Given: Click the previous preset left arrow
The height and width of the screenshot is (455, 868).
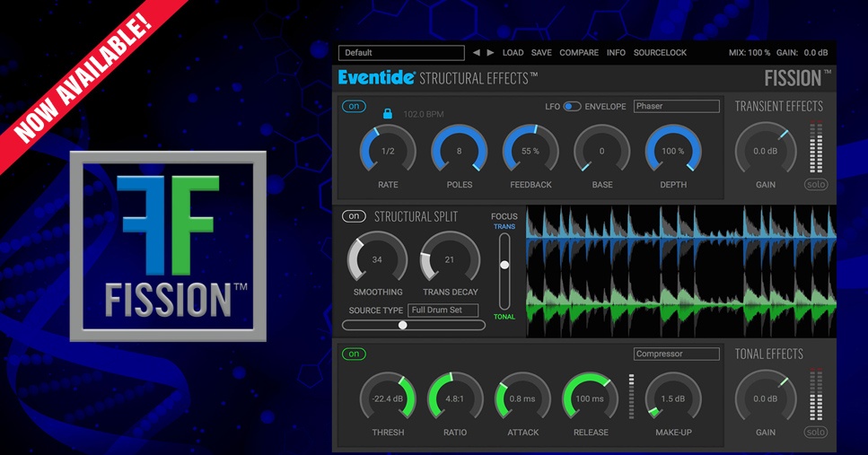Looking at the screenshot, I should 477,53.
